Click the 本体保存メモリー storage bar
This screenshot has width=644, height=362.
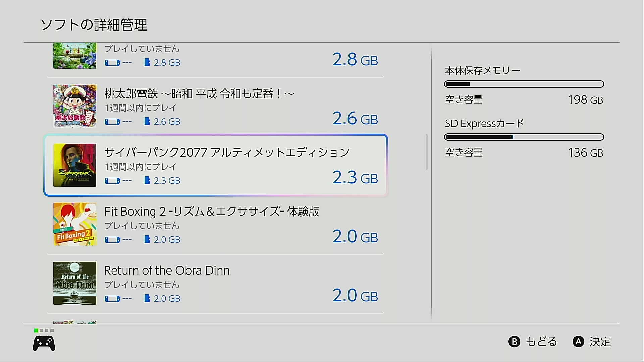pos(524,84)
